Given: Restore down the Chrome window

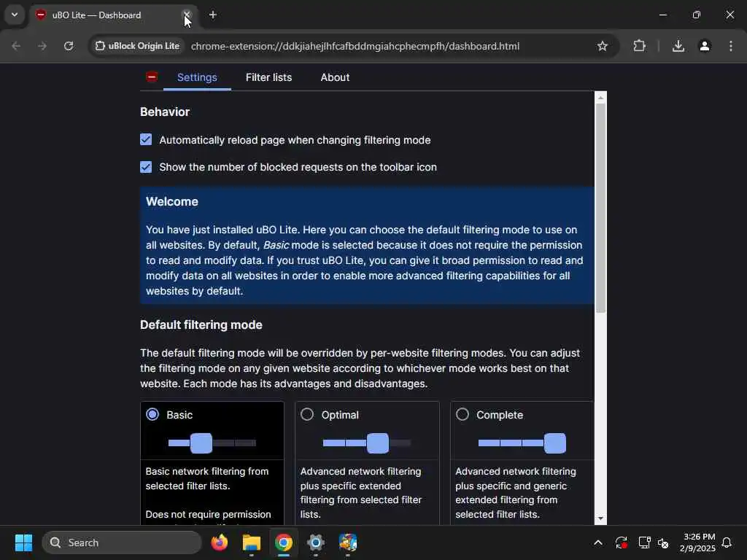Looking at the screenshot, I should (x=696, y=15).
